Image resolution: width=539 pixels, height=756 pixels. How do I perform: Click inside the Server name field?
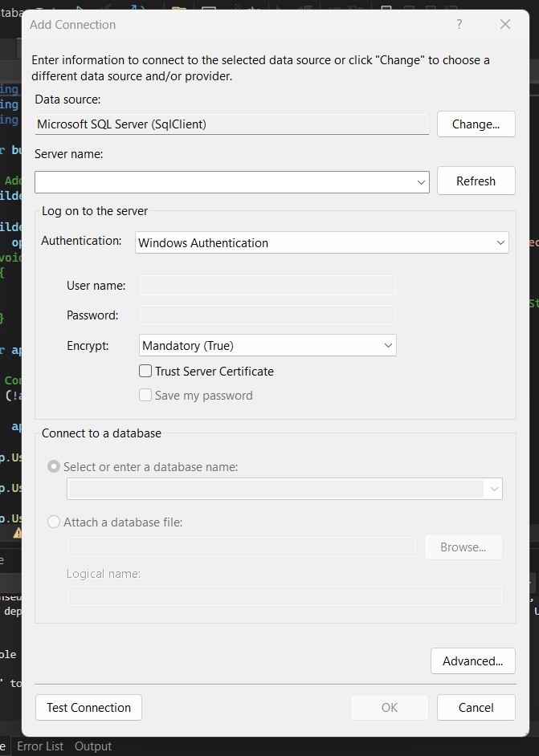coord(225,182)
